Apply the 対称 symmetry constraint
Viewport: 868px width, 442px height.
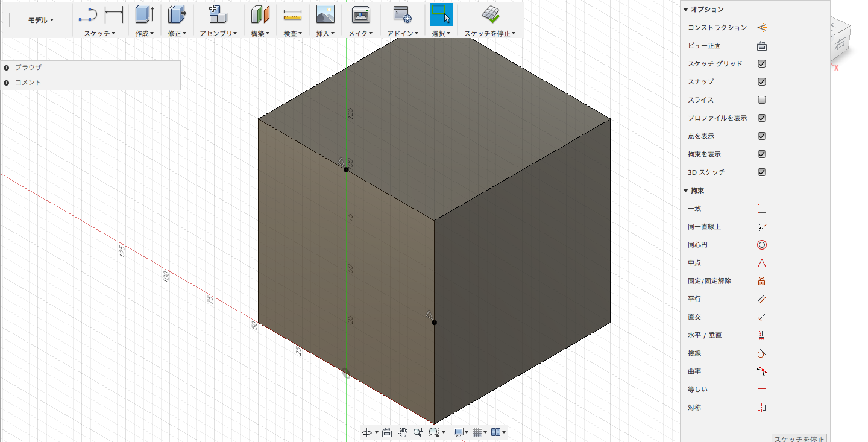point(762,408)
